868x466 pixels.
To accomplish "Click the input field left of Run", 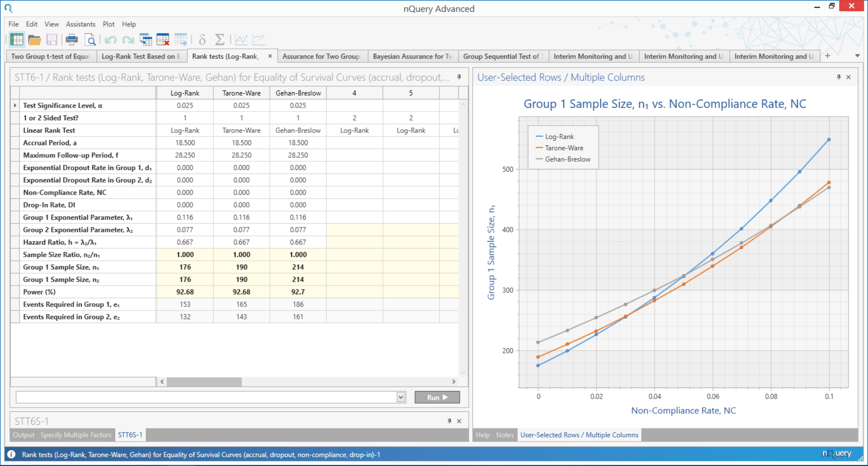I will tap(207, 397).
